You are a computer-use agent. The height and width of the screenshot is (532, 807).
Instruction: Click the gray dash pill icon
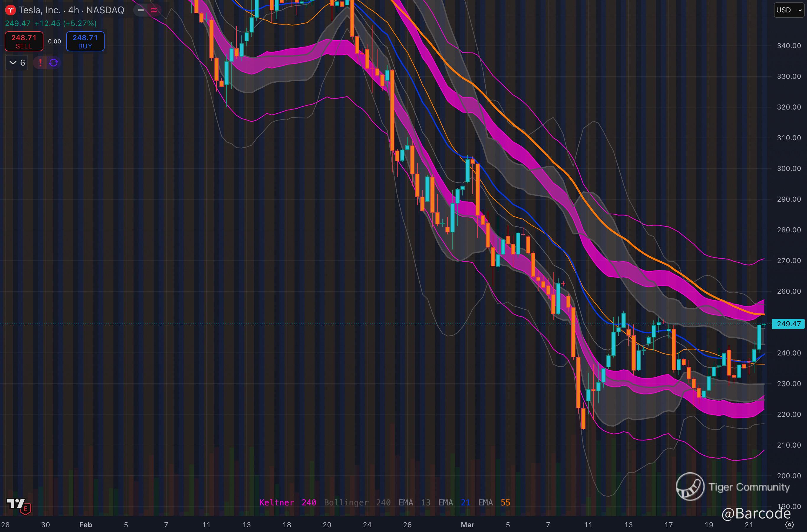click(x=141, y=10)
